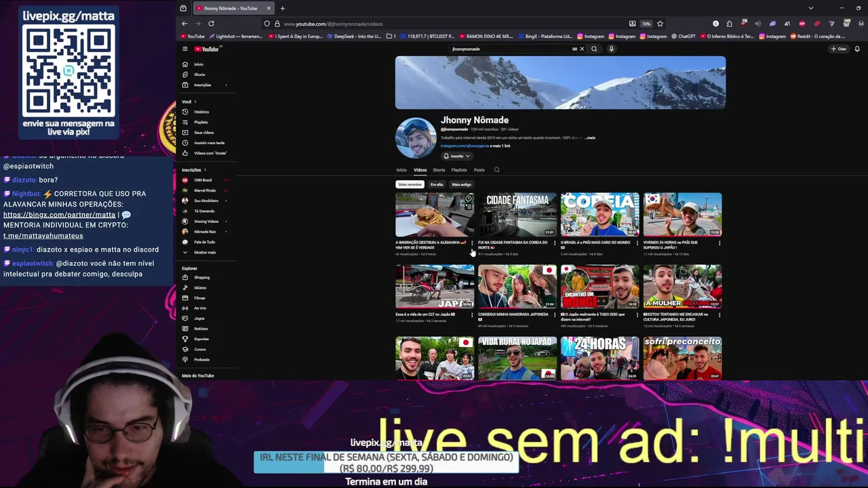
Task: Open Inscrições in the sidebar
Action: (202, 85)
